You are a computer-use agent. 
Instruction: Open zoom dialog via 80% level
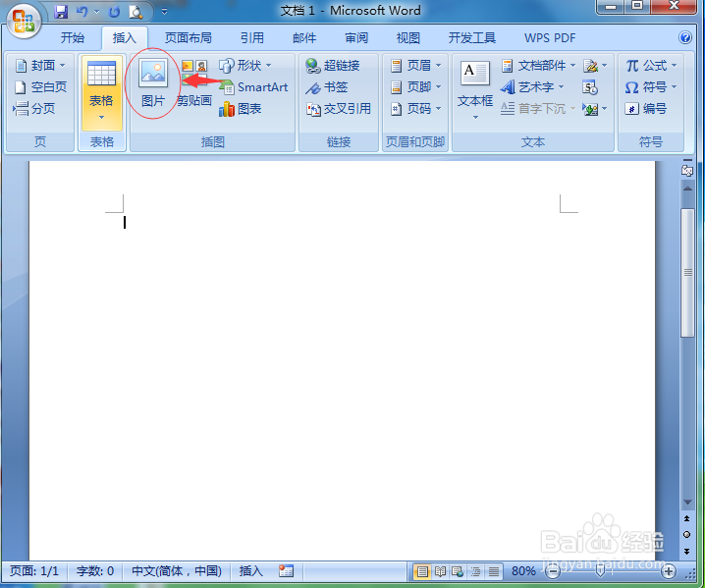pos(523,571)
